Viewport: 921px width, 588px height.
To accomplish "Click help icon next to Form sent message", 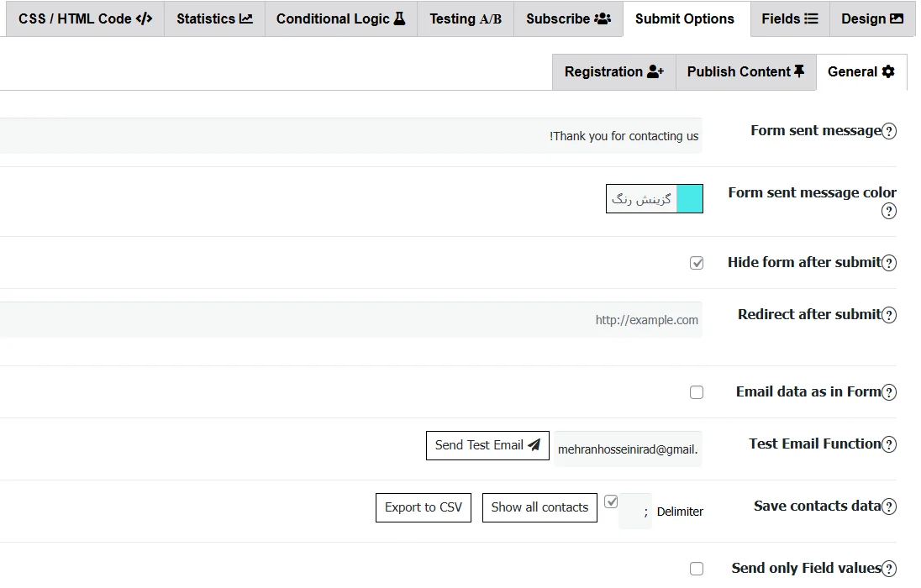I will (x=889, y=131).
